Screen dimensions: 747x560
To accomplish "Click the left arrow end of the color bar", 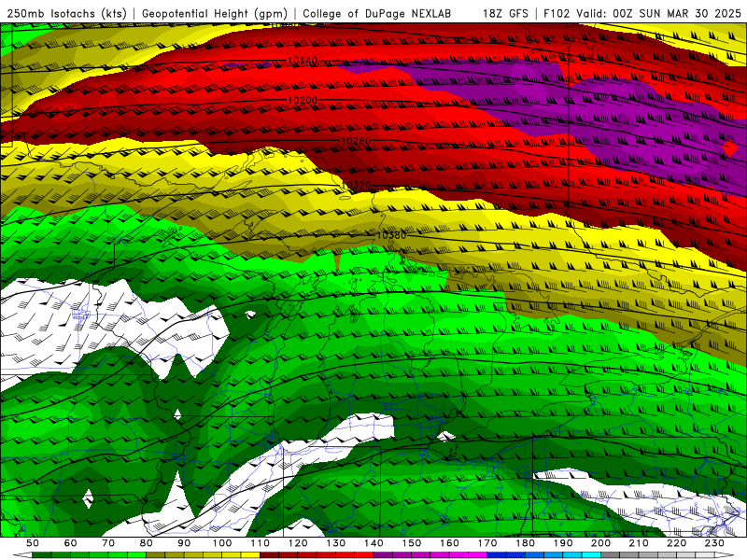I will 22,555.
